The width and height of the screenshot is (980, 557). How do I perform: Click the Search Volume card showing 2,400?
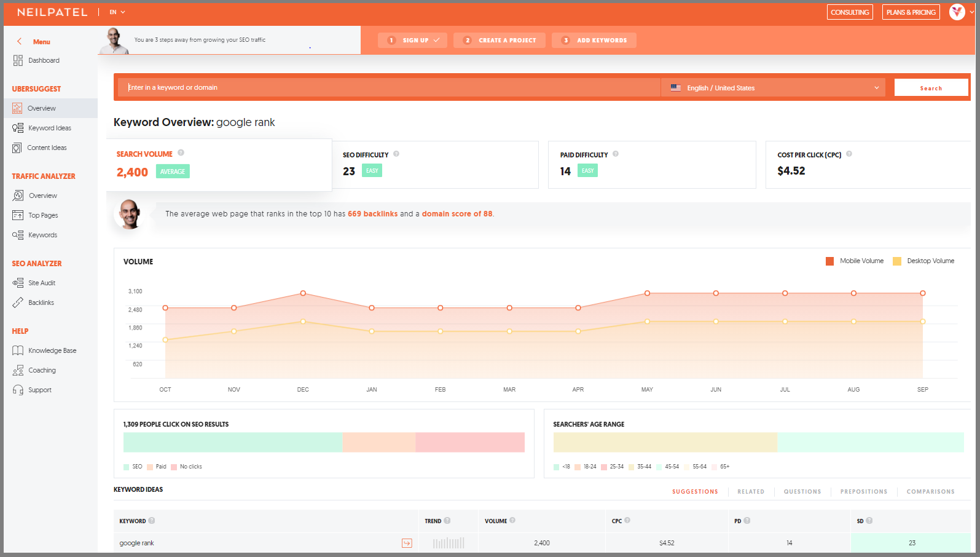219,165
